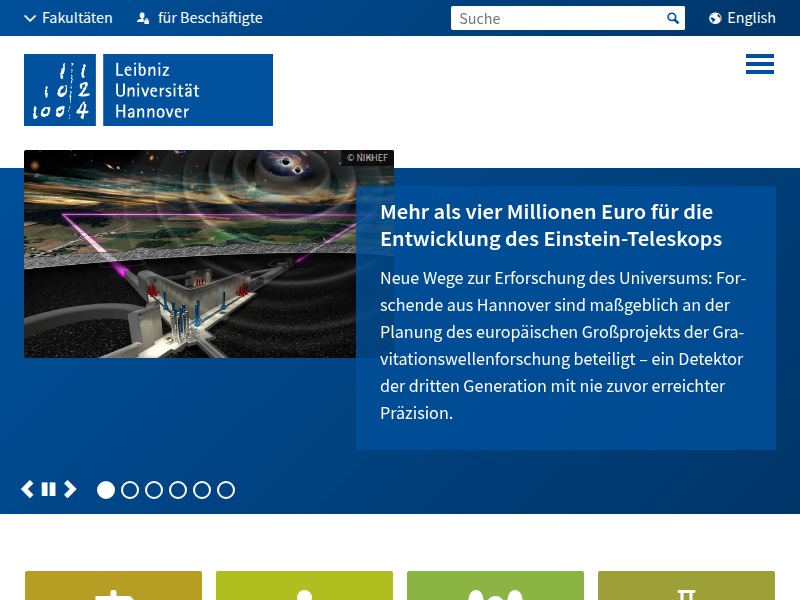Select the third slide indicator dot
The image size is (800, 600).
pos(154,490)
